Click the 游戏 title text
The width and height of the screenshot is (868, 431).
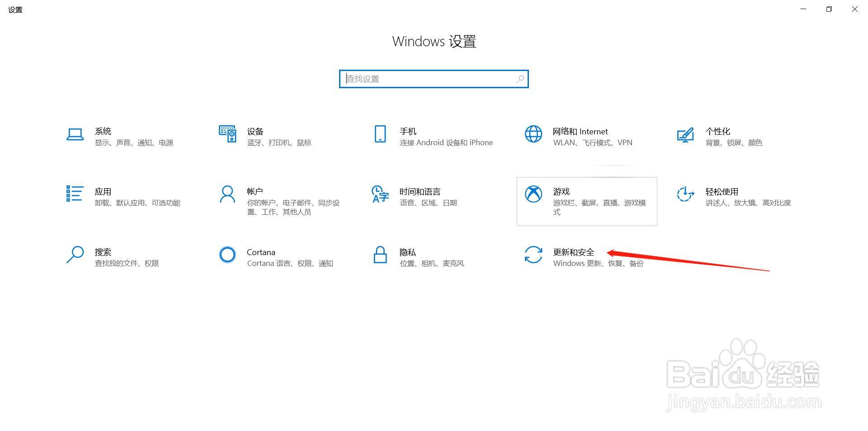click(561, 191)
